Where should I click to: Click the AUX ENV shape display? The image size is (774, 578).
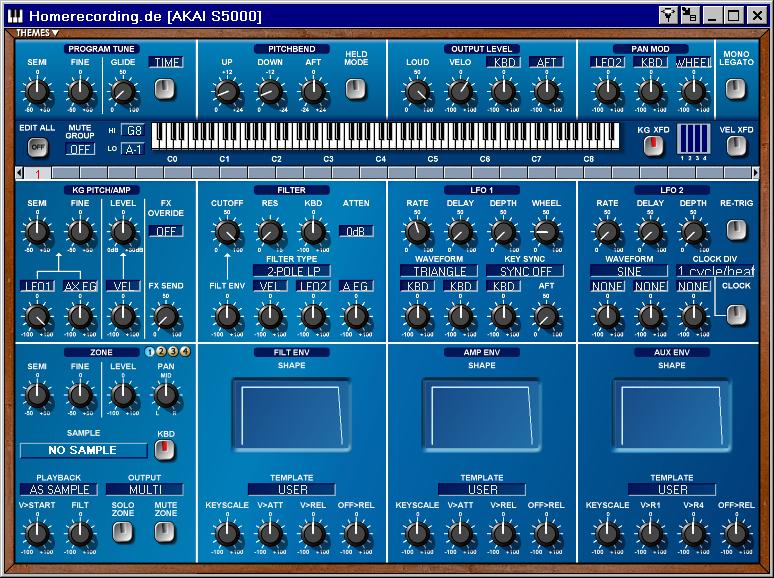click(x=672, y=415)
